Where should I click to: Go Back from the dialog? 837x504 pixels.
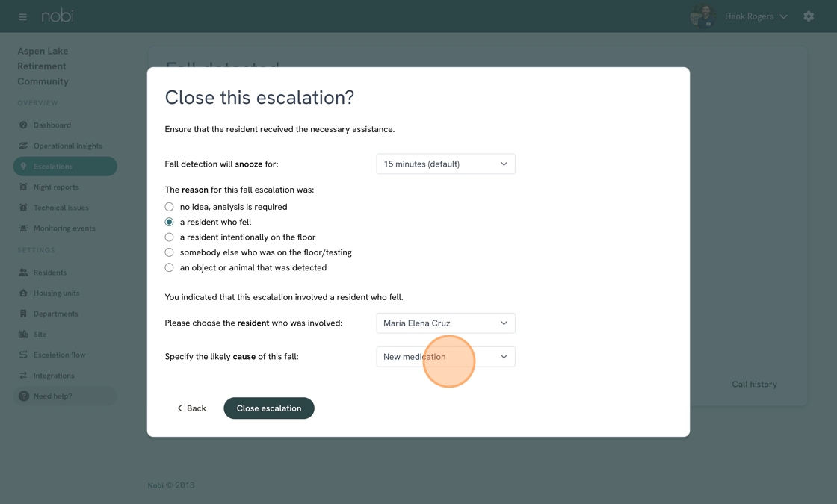pyautogui.click(x=191, y=408)
